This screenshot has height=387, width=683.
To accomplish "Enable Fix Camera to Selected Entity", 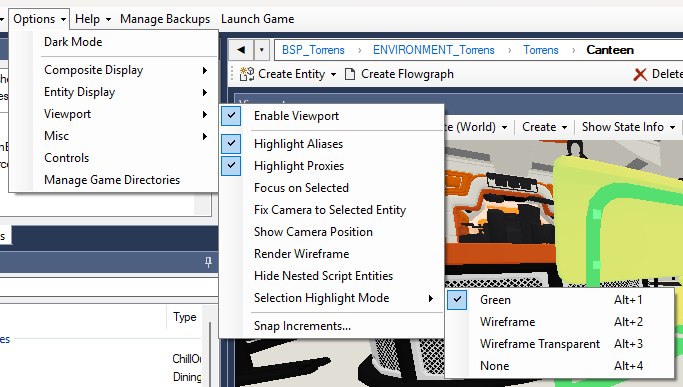I will (x=331, y=210).
